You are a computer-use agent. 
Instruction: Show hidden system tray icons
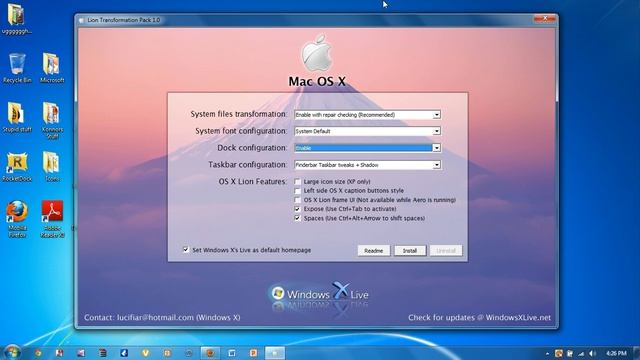point(547,353)
